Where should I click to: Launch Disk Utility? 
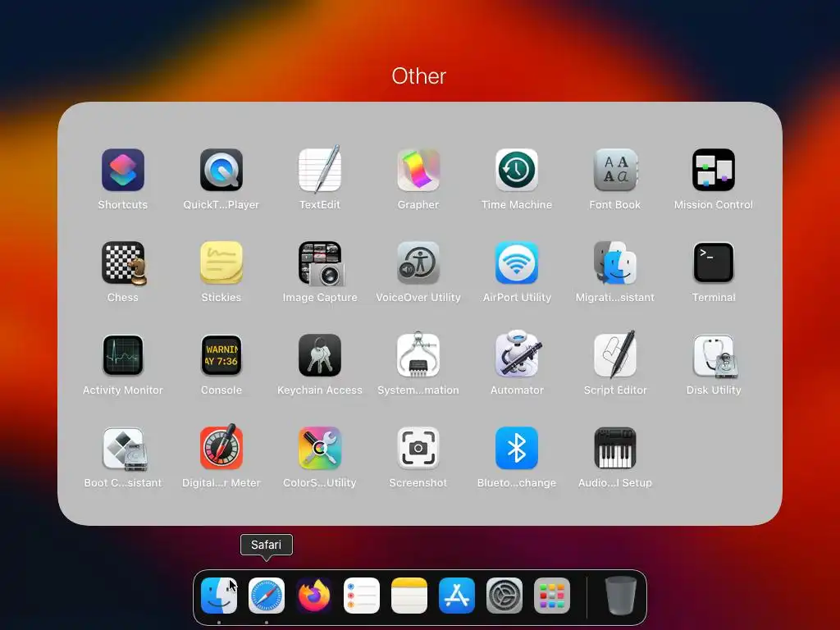point(714,356)
